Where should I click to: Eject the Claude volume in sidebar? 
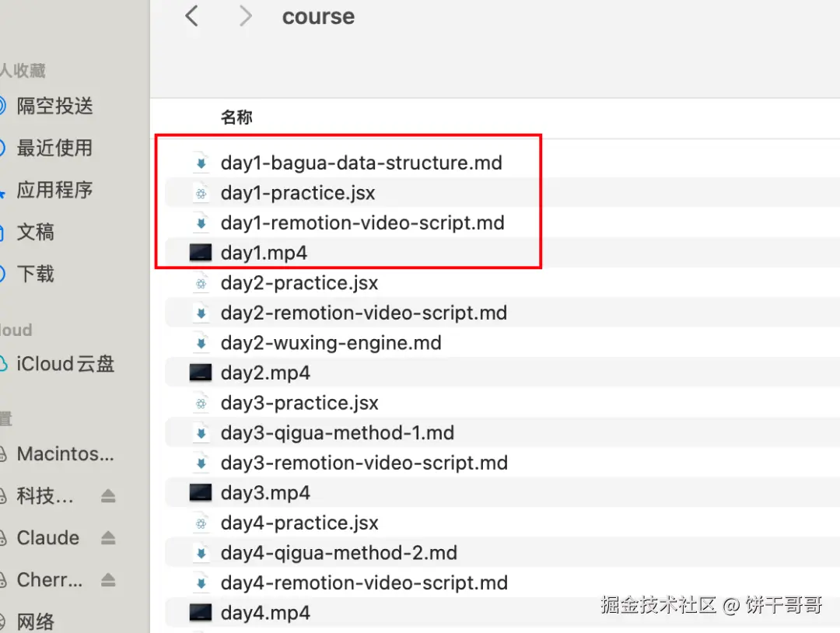pos(108,538)
